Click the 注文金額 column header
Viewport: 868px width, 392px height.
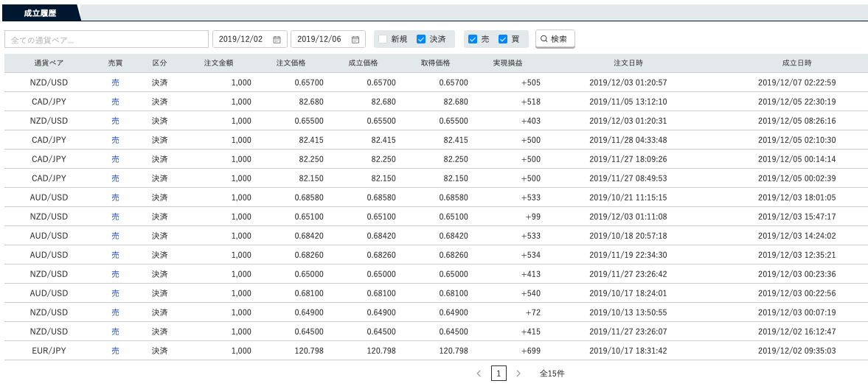pos(218,63)
